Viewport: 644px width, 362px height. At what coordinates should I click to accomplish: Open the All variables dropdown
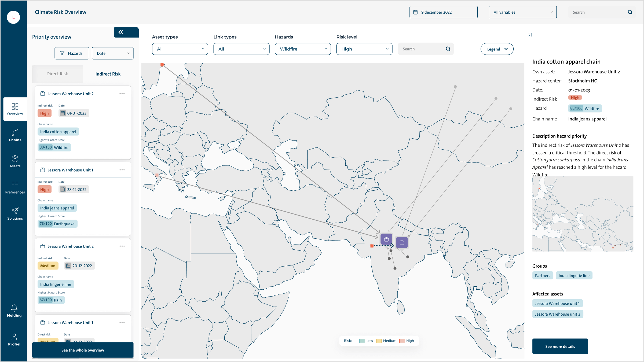(522, 12)
